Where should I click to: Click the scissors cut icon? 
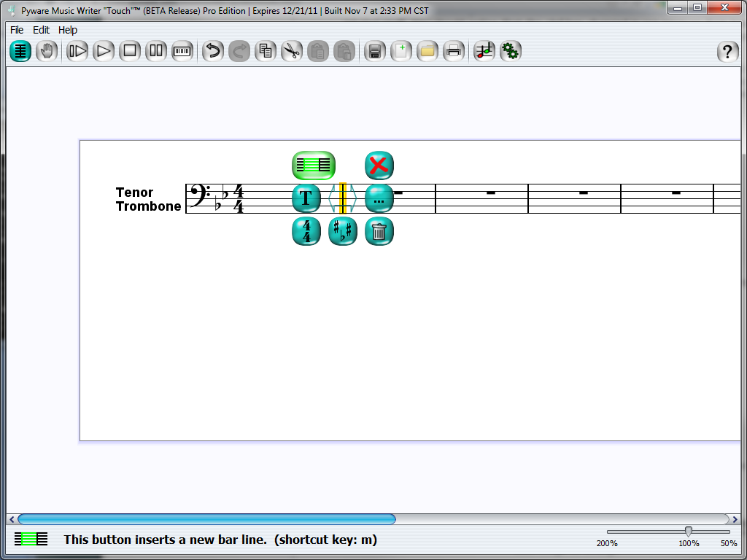pos(292,51)
